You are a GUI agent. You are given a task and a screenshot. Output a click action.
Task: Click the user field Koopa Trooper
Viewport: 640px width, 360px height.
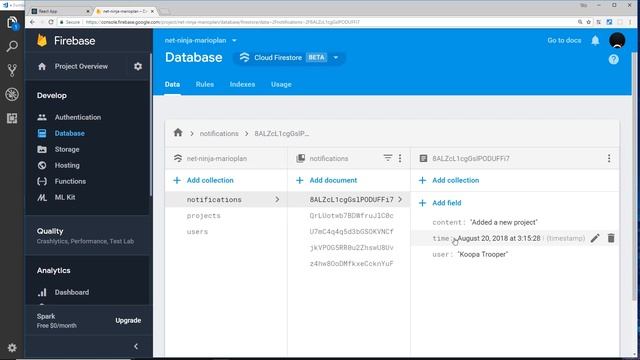(x=483, y=254)
